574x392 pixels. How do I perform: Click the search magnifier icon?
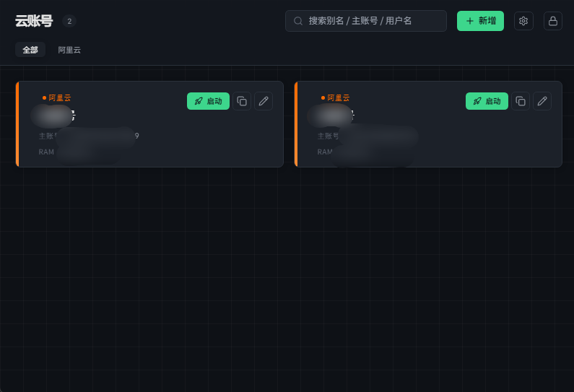298,21
